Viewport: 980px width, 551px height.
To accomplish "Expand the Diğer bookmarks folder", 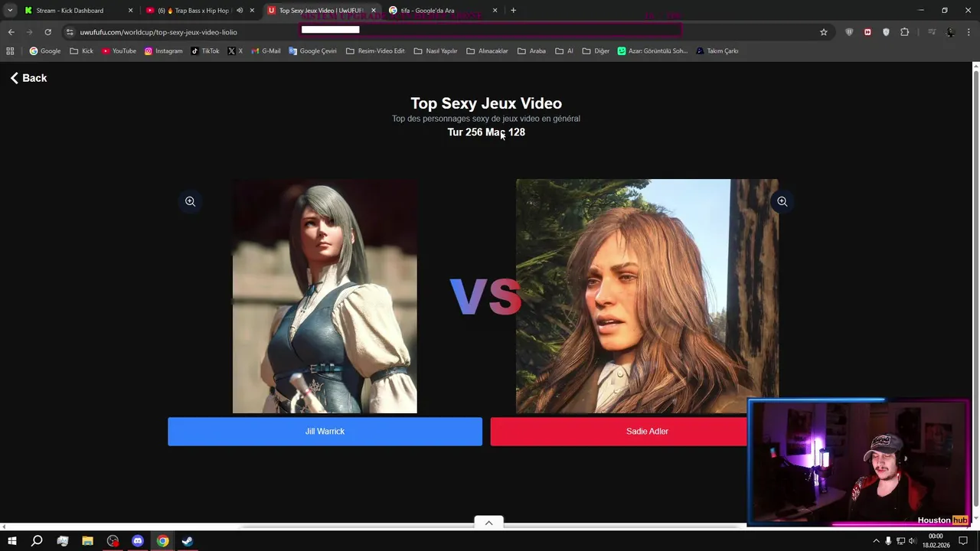I will point(596,51).
